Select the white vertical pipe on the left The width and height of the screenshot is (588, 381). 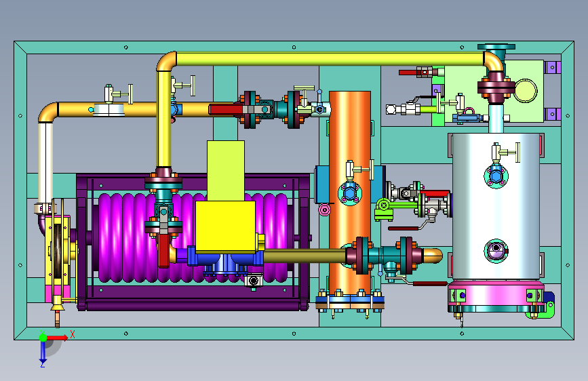[x=45, y=163]
